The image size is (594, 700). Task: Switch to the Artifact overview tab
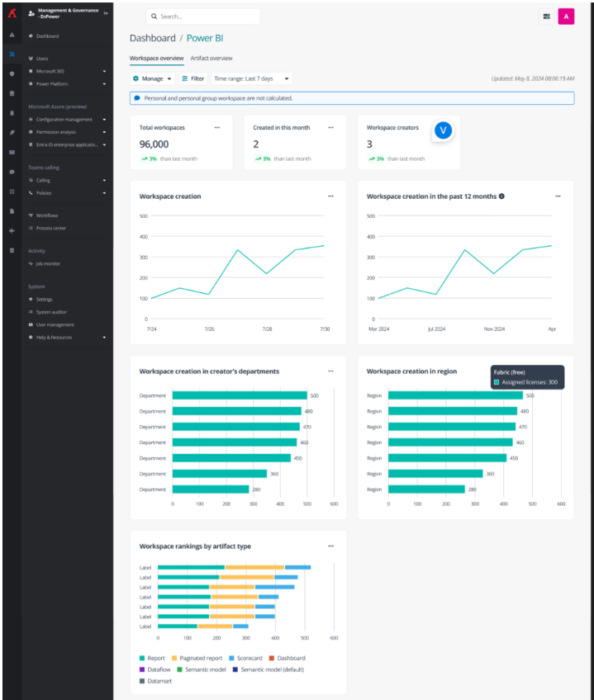tap(211, 59)
